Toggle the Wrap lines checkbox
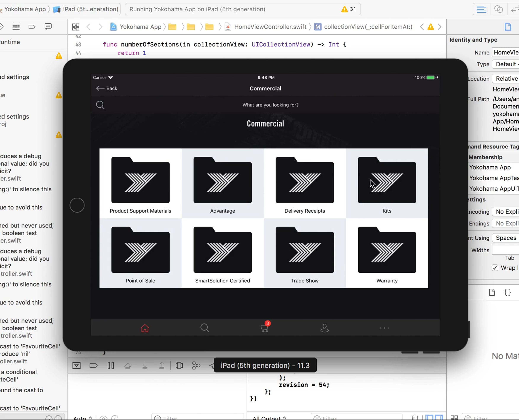 [495, 268]
